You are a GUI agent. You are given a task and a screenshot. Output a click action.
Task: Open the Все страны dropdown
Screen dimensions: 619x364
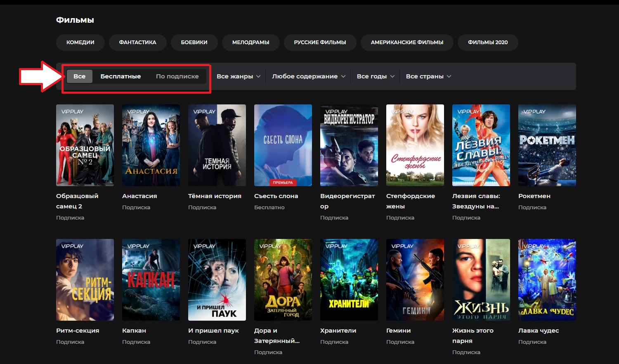tap(428, 76)
